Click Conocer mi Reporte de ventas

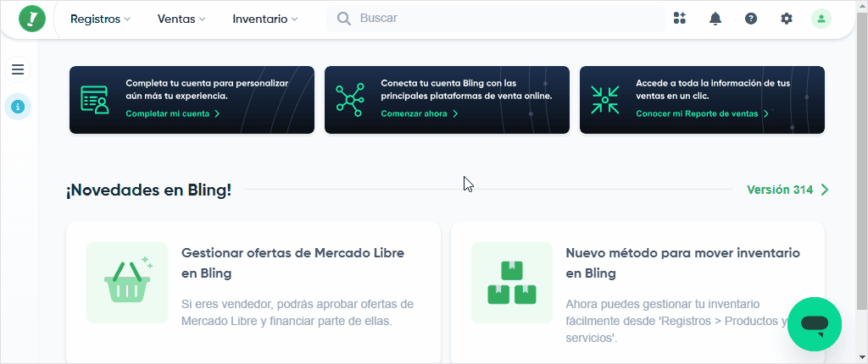[x=703, y=114]
